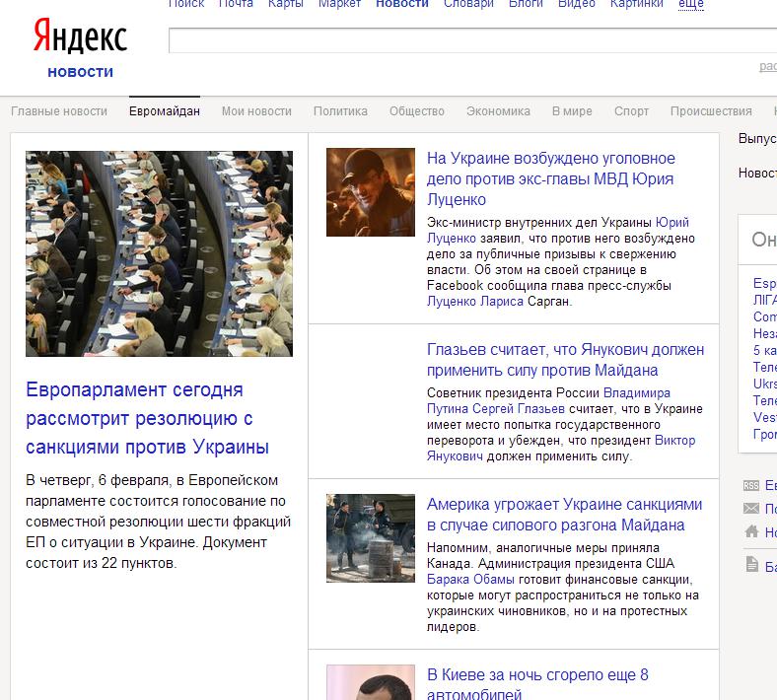This screenshot has width=777, height=700.
Task: Open the Поиск service link
Action: click(x=186, y=4)
